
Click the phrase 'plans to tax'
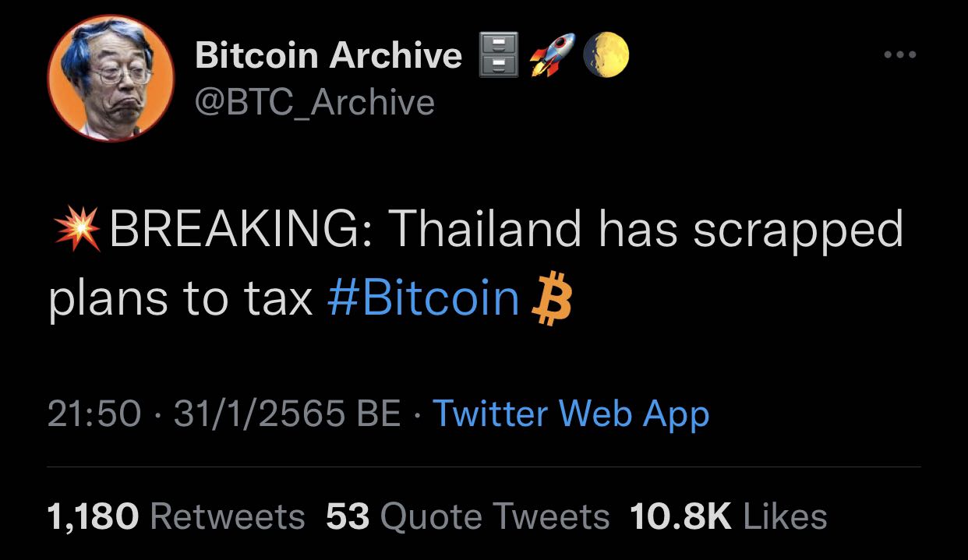(180, 297)
